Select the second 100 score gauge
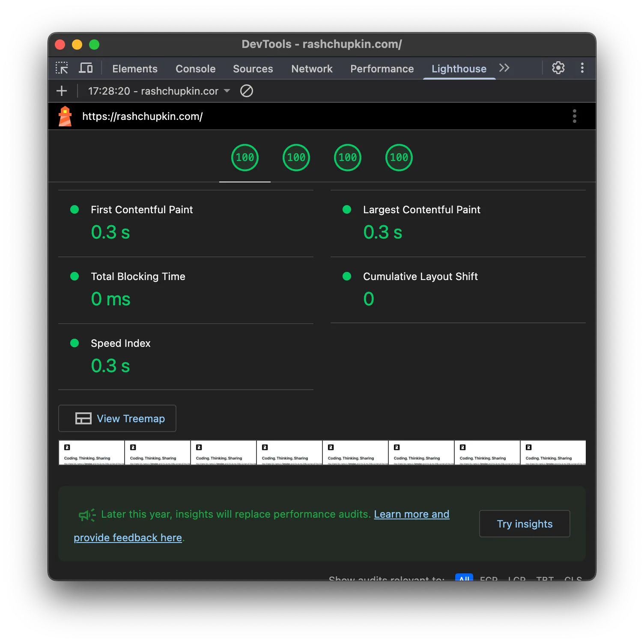The height and width of the screenshot is (644, 644). click(x=296, y=158)
